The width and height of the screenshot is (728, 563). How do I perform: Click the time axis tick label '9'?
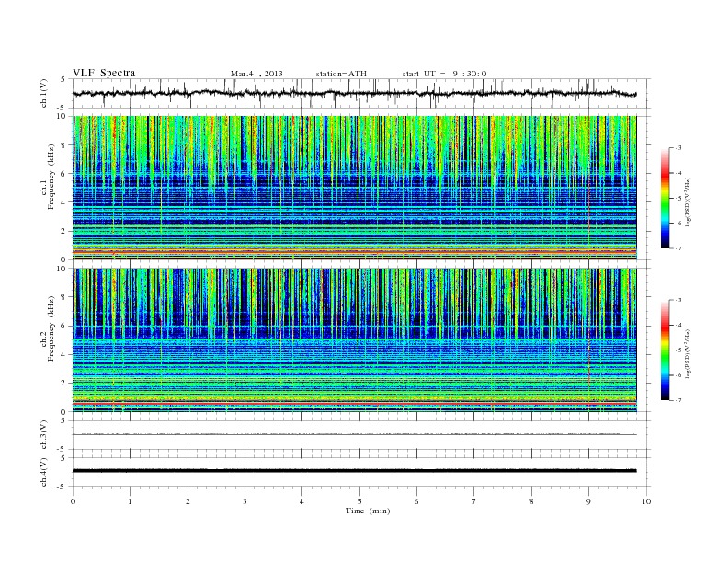(588, 501)
